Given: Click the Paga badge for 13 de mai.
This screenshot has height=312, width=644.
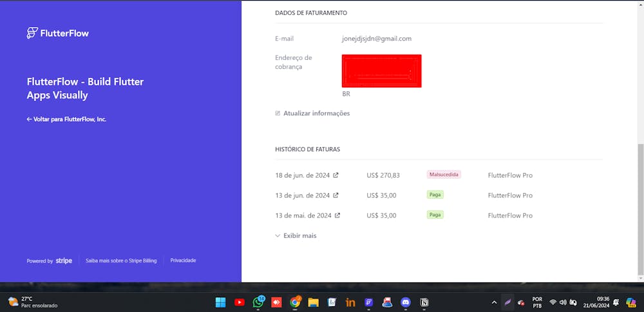Looking at the screenshot, I should [x=435, y=215].
